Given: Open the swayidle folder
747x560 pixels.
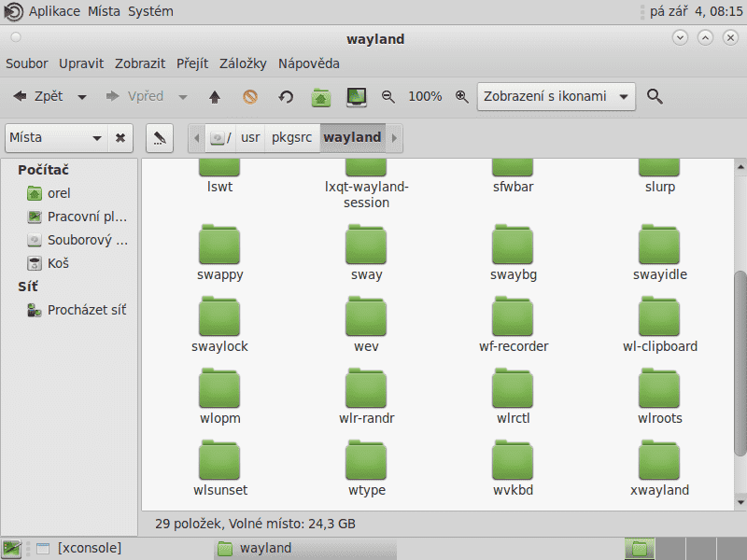Looking at the screenshot, I should click(x=660, y=253).
